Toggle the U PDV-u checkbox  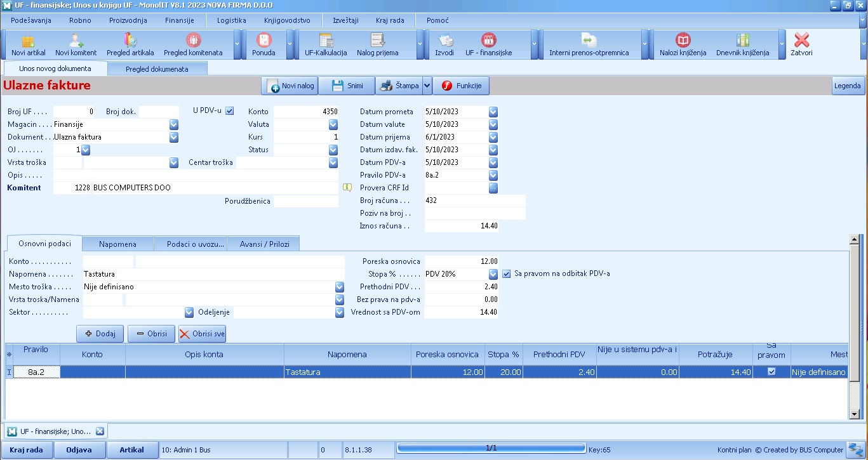[230, 111]
